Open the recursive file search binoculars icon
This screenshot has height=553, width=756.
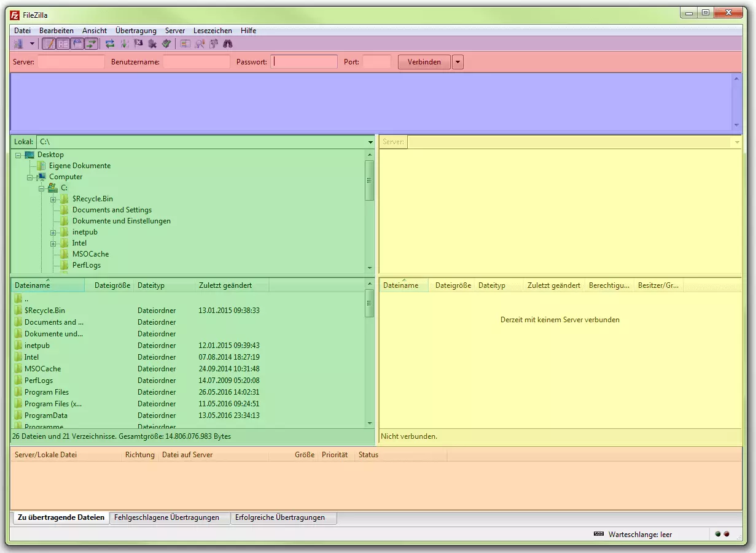pyautogui.click(x=228, y=44)
